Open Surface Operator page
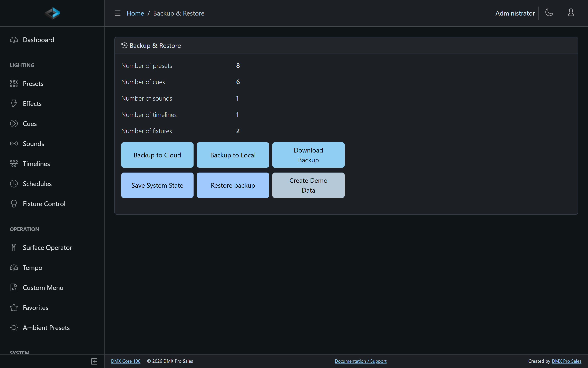Screen dimensions: 588x368 coord(52,248)
